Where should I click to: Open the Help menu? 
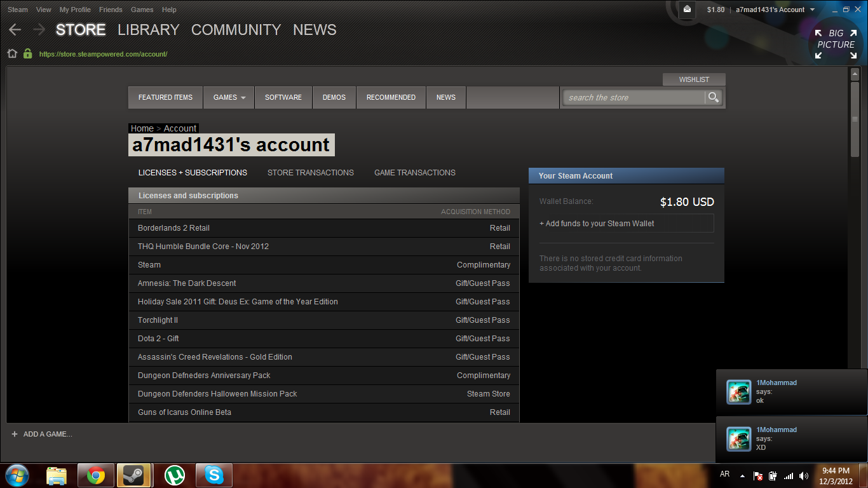pos(169,10)
